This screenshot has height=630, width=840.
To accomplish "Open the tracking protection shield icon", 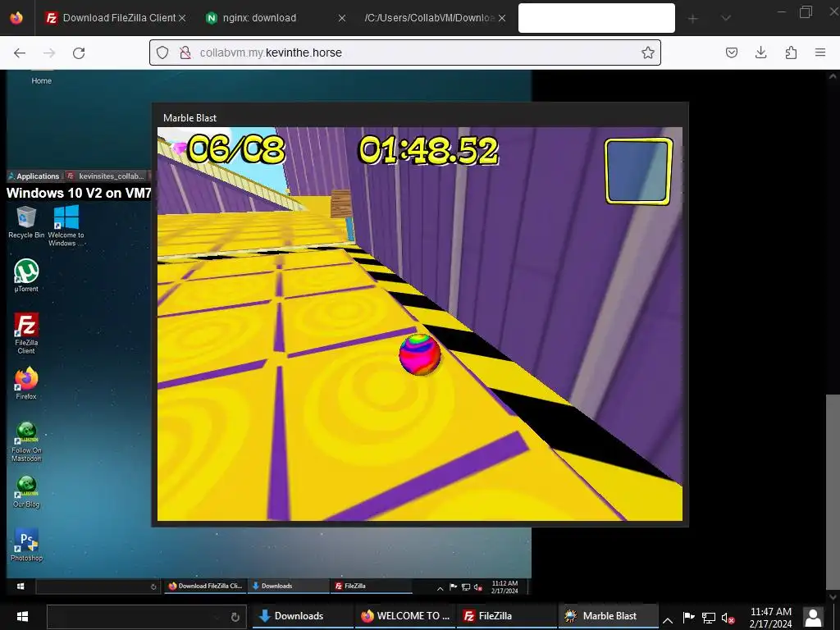I will (162, 52).
